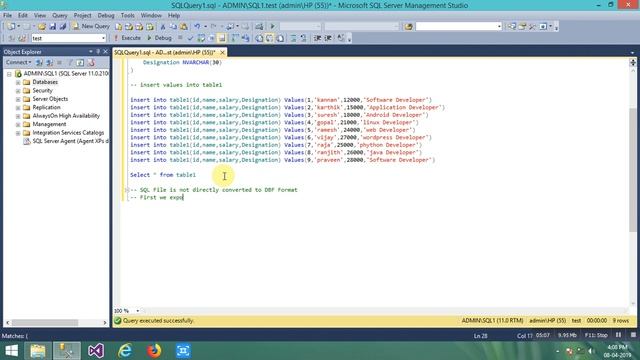
Task: Click the Execute button
Action: pyautogui.click(x=127, y=38)
